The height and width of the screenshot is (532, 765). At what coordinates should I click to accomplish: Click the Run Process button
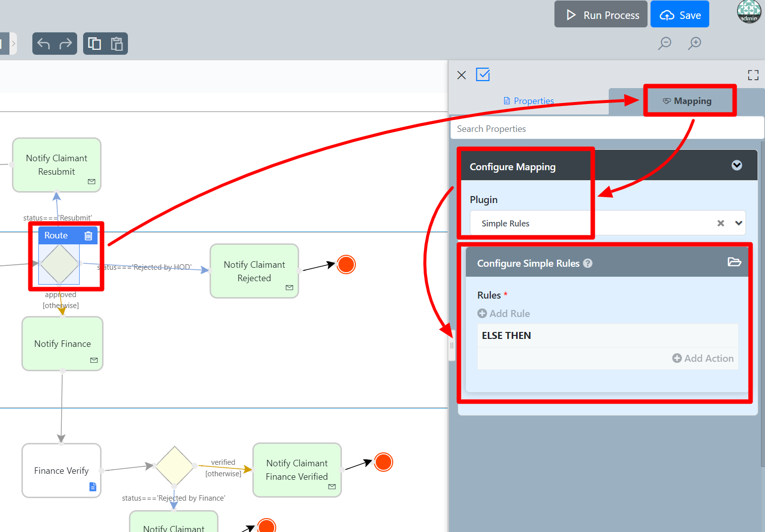click(601, 15)
